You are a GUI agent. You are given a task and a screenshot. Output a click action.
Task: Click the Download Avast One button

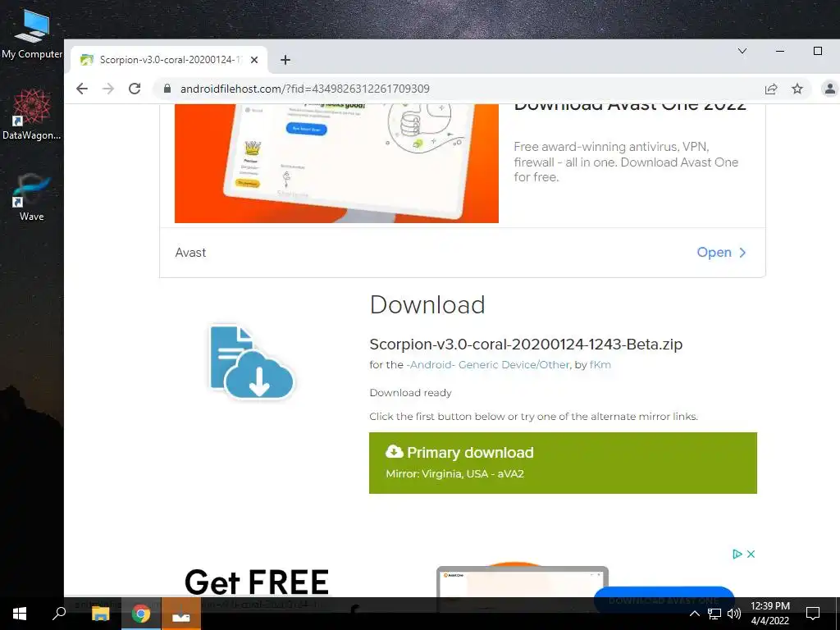coord(664,600)
